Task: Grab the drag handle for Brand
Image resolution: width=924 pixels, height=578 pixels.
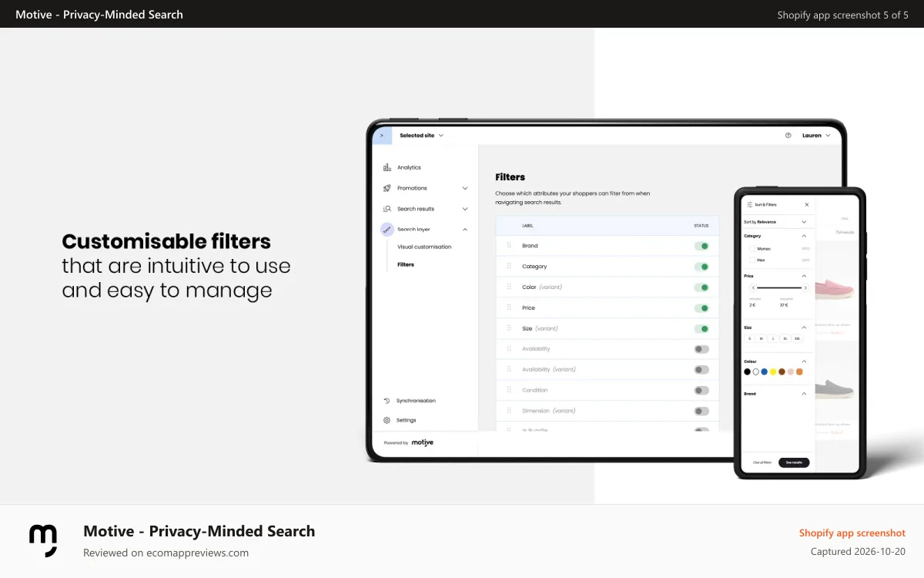Action: (509, 246)
